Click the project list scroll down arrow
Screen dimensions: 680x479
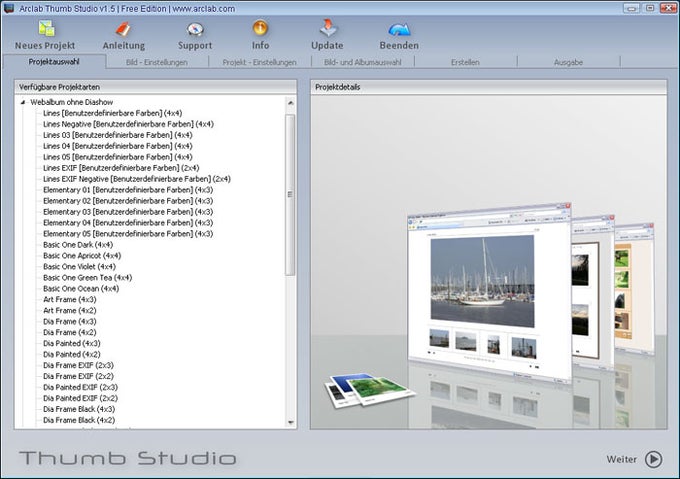(x=291, y=422)
